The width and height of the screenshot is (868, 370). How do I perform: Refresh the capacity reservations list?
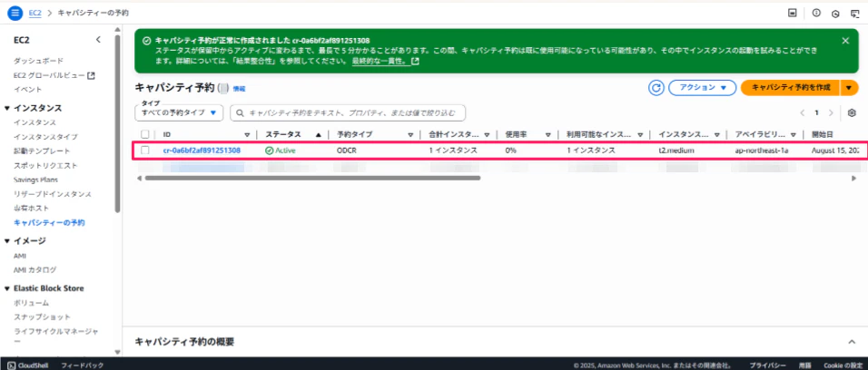[656, 88]
